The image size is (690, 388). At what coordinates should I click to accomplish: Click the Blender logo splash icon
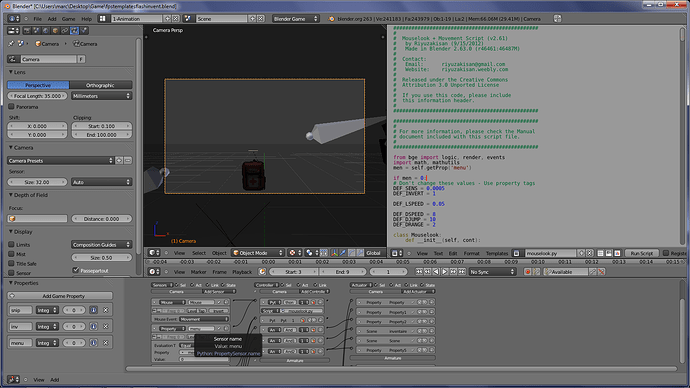[x=331, y=19]
